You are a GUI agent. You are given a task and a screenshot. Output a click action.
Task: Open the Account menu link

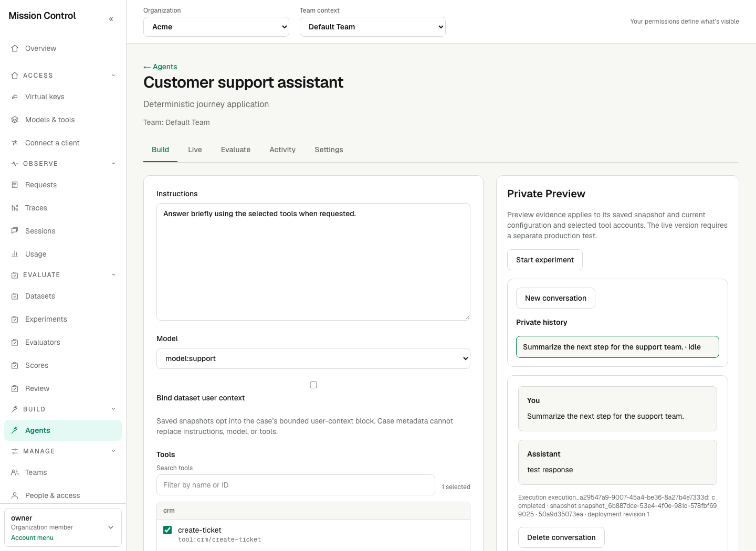point(32,538)
